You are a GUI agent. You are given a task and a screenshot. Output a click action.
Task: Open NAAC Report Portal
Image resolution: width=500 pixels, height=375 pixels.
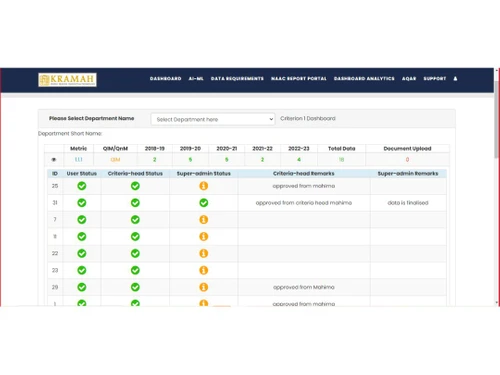(x=299, y=79)
